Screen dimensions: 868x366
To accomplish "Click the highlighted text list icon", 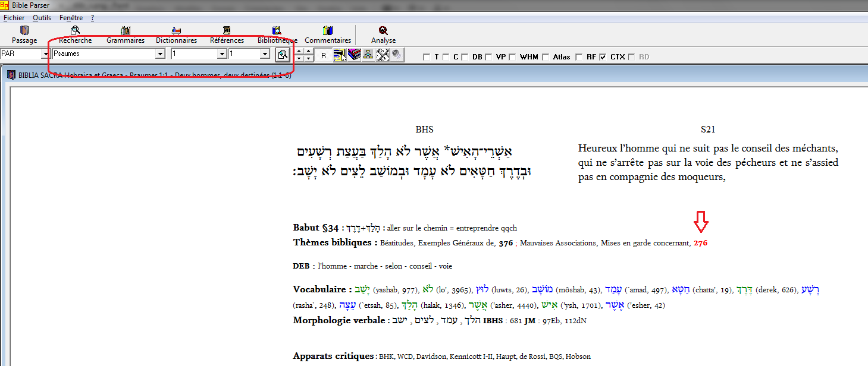I will [340, 55].
